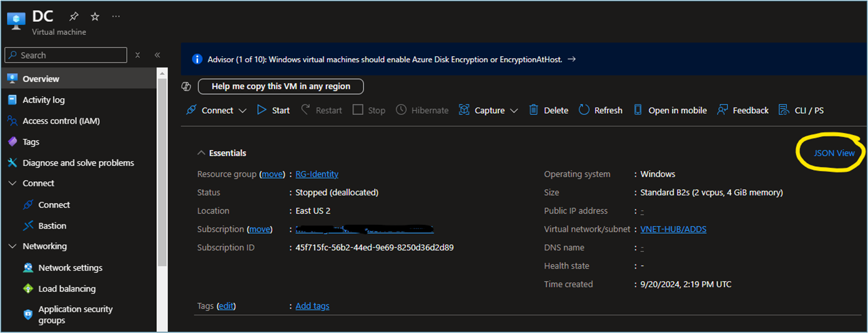This screenshot has height=333, width=868.
Task: Click the Restart toolbar button
Action: 322,110
